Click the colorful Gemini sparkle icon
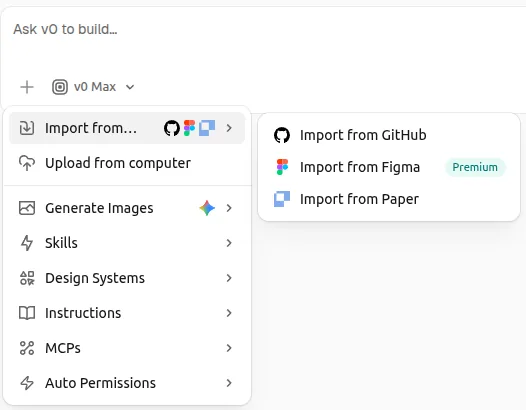526x410 pixels. pos(207,208)
